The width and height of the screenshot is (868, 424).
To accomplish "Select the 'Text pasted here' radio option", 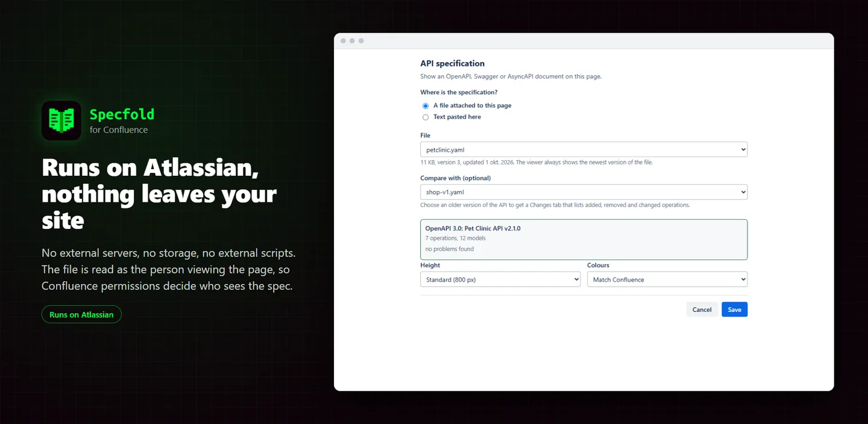I will tap(426, 117).
